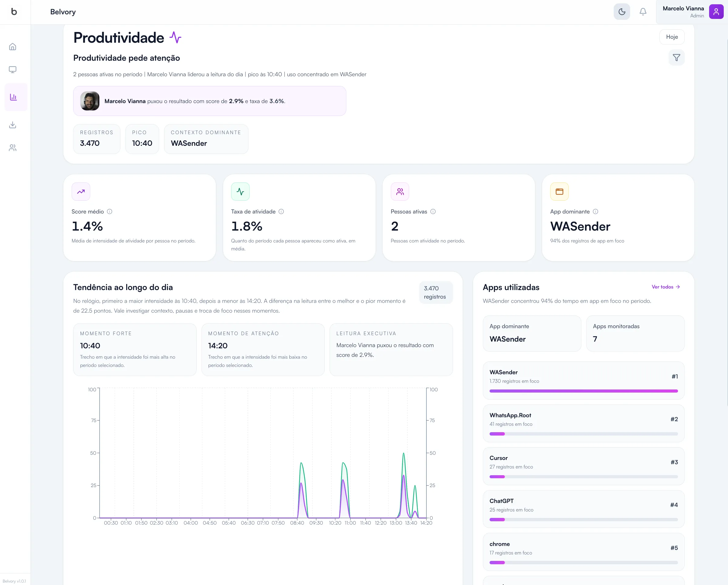Open notifications bell icon
Image resolution: width=728 pixels, height=585 pixels.
pyautogui.click(x=643, y=12)
